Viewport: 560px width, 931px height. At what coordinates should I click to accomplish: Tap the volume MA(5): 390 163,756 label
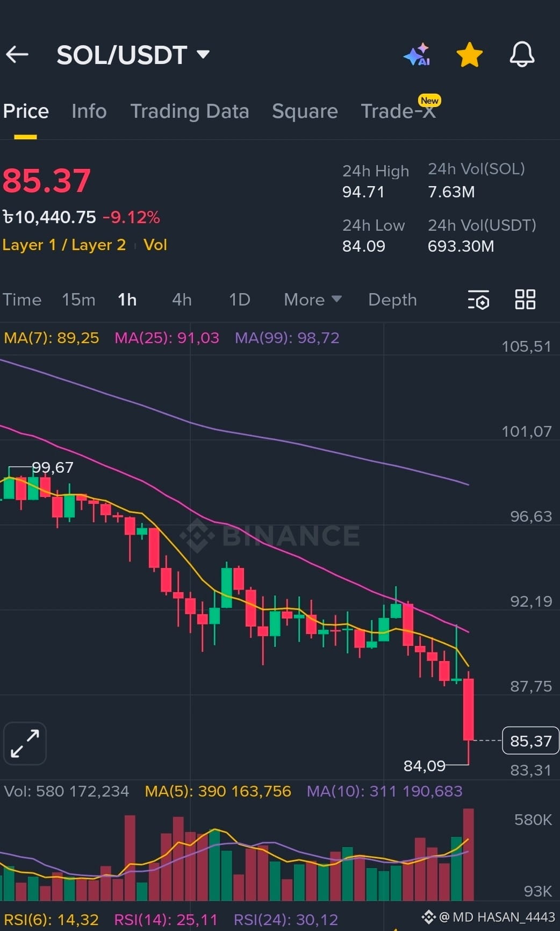(x=218, y=791)
